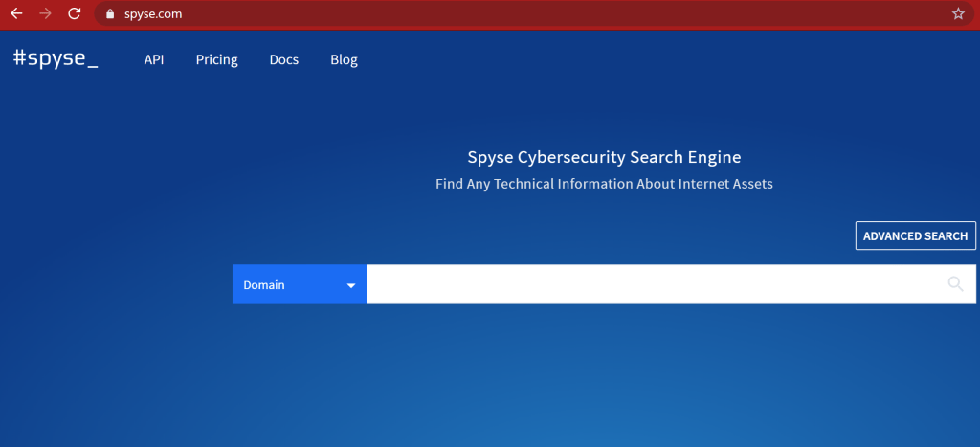The height and width of the screenshot is (447, 980).
Task: Click the browser back arrow
Action: [16, 14]
